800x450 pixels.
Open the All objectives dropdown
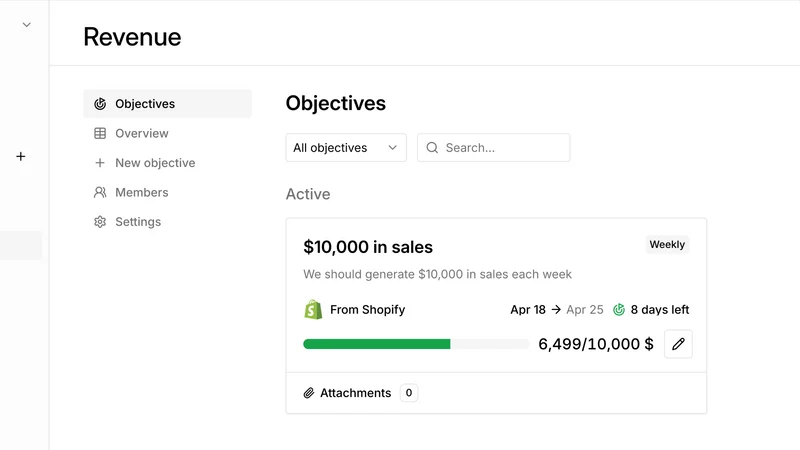tap(346, 147)
